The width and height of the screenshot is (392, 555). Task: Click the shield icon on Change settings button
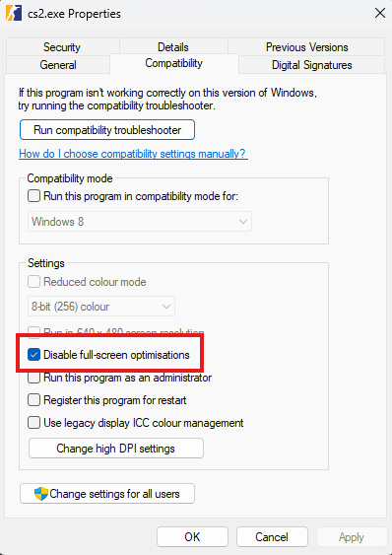pos(41,494)
